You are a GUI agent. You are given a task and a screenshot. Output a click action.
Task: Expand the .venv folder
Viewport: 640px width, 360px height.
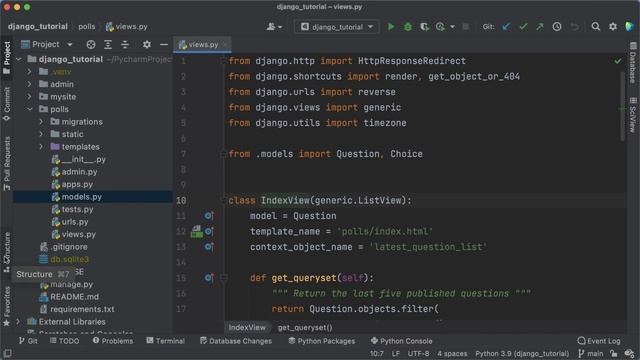tap(29, 72)
